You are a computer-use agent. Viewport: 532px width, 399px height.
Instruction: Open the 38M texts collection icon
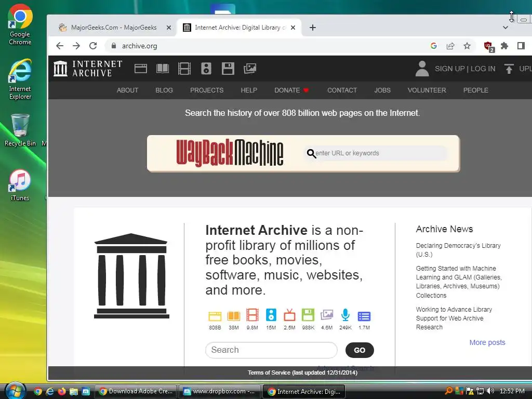pos(233,316)
